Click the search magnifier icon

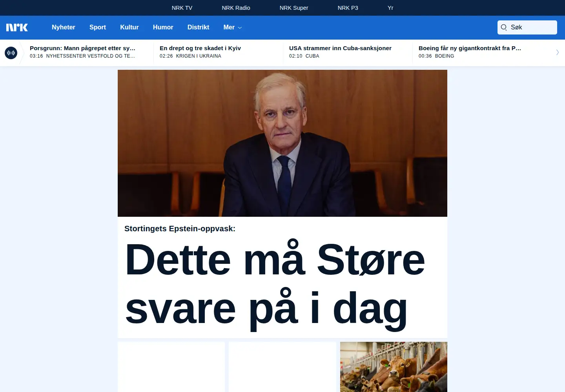point(504,27)
